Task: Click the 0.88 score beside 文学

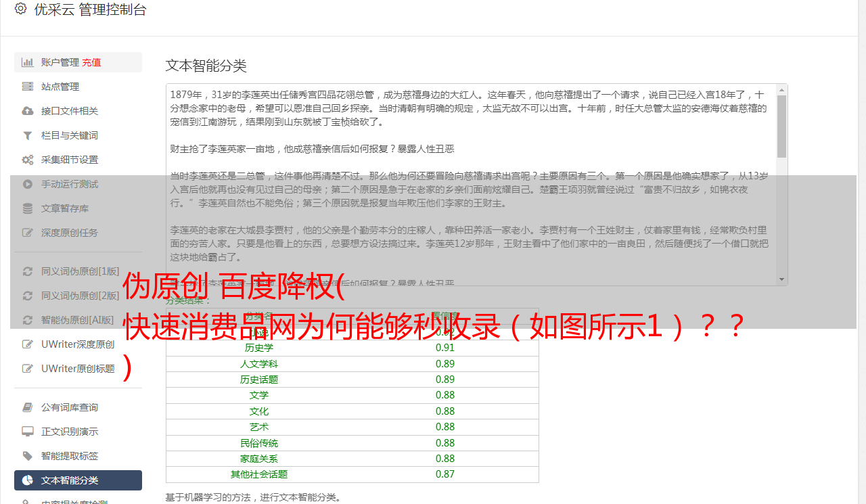Action: coord(445,395)
